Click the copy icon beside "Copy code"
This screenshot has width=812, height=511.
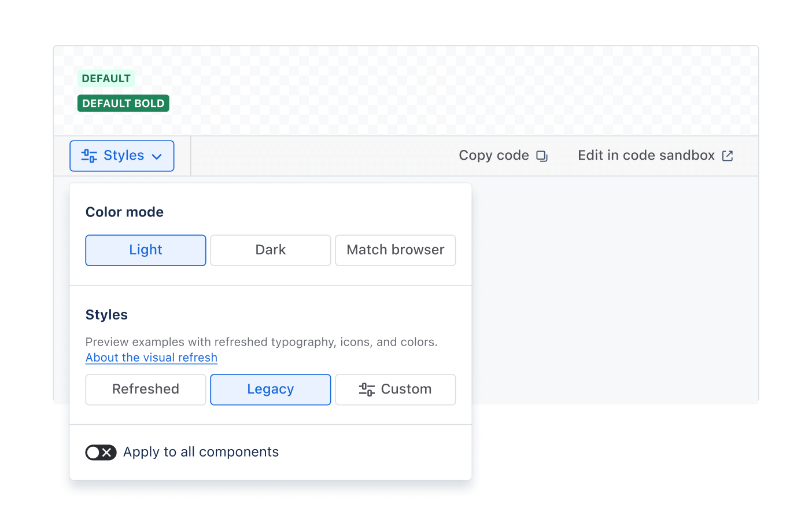point(542,156)
